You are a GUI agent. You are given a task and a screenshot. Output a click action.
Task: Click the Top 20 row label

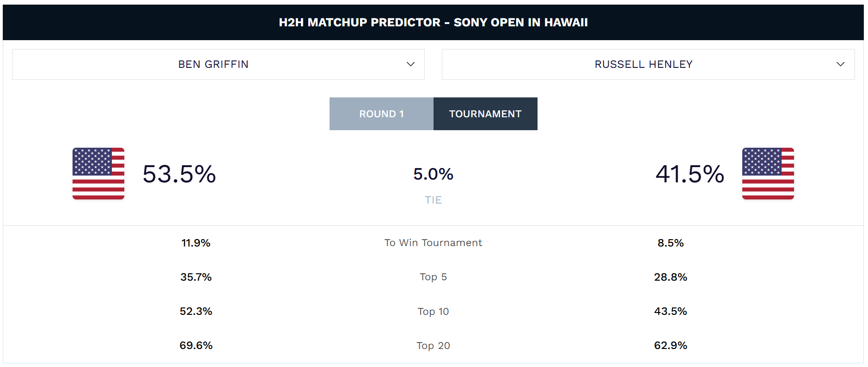(x=433, y=346)
